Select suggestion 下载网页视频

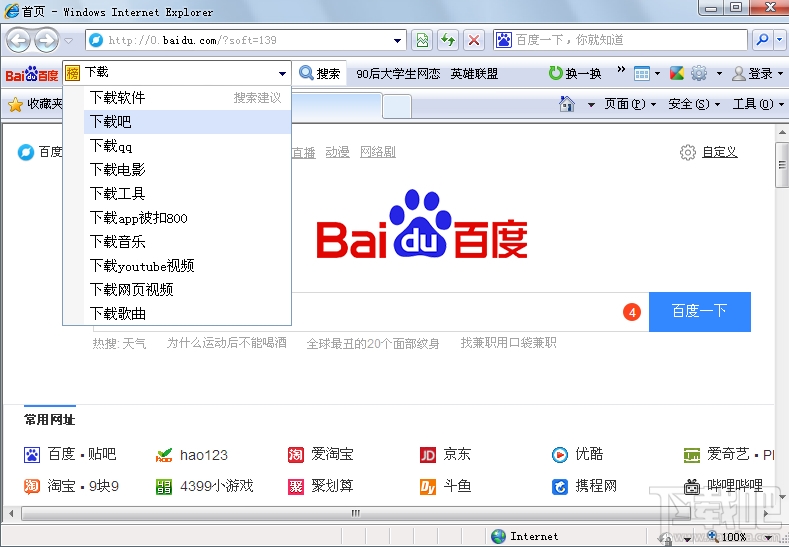tap(187, 290)
